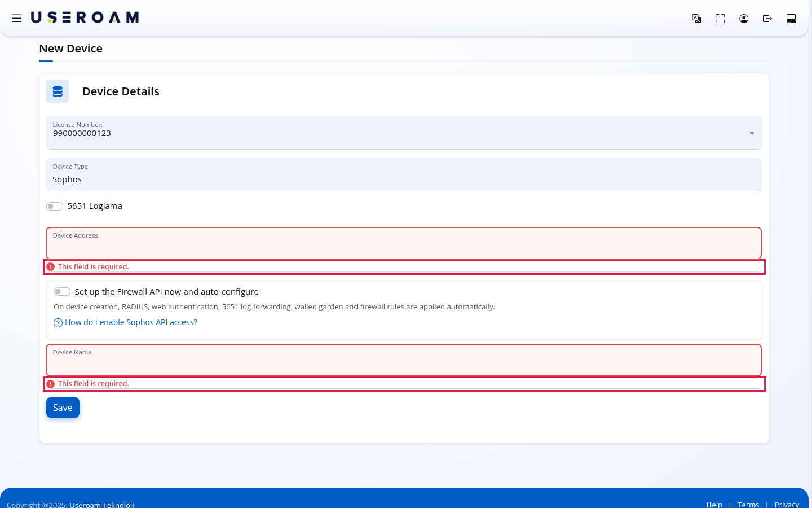Click the Useroam logo
The height and width of the screenshot is (508, 812).
tap(85, 18)
